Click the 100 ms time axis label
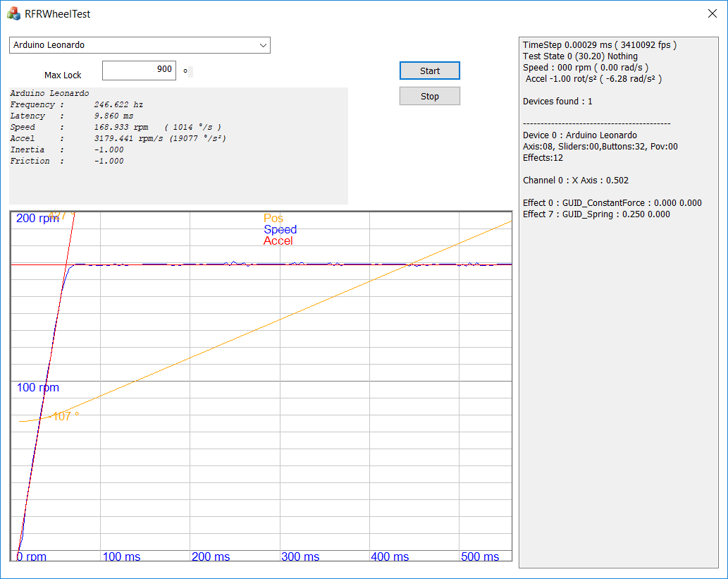Screen dimensions: 728x579 tap(122, 557)
